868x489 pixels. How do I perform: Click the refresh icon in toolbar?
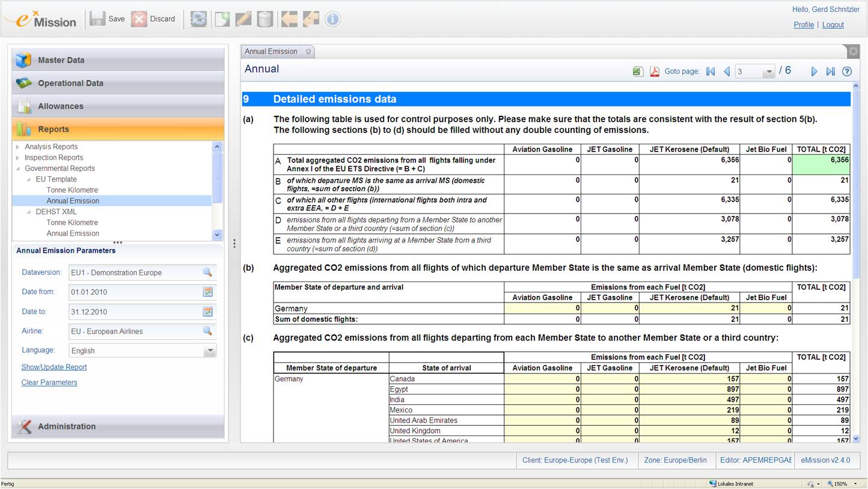198,19
